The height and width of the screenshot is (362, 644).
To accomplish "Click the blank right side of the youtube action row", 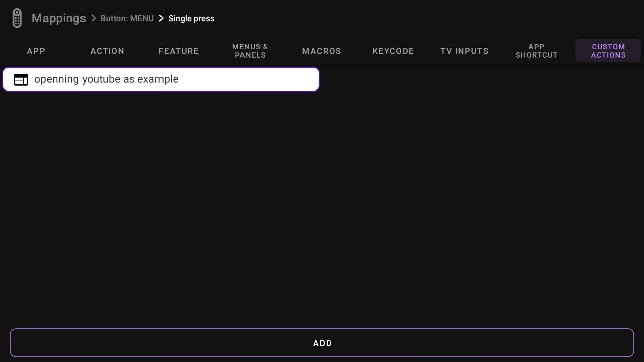I will pyautogui.click(x=262, y=79).
